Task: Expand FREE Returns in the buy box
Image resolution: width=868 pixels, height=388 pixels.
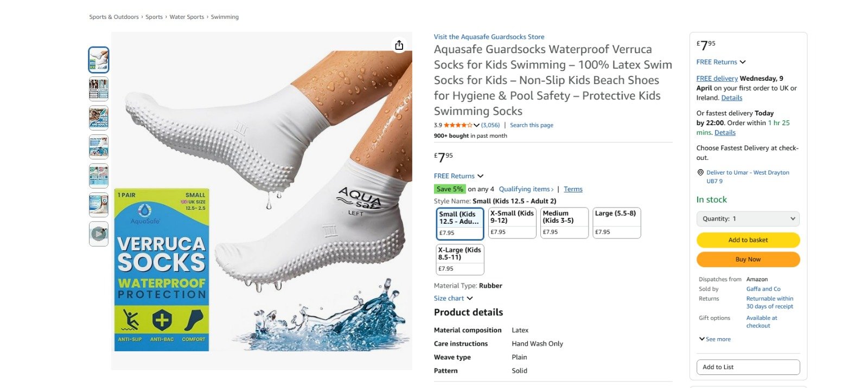Action: coord(721,62)
